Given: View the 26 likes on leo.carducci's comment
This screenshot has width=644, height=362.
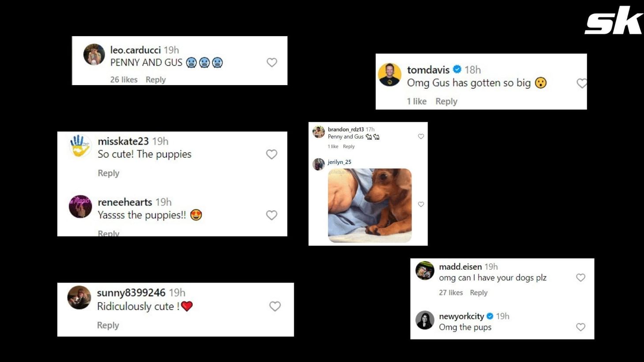Looking at the screenshot, I should pyautogui.click(x=124, y=79).
